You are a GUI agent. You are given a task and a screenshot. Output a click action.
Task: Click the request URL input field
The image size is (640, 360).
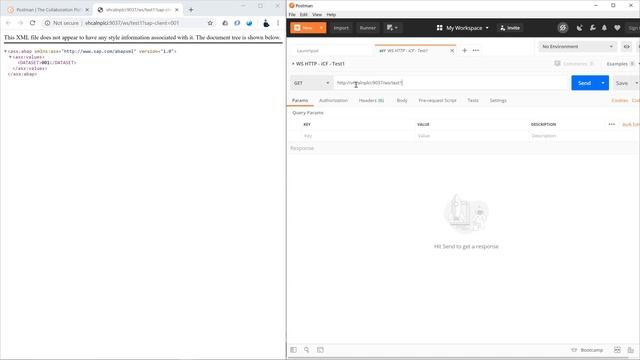point(451,83)
